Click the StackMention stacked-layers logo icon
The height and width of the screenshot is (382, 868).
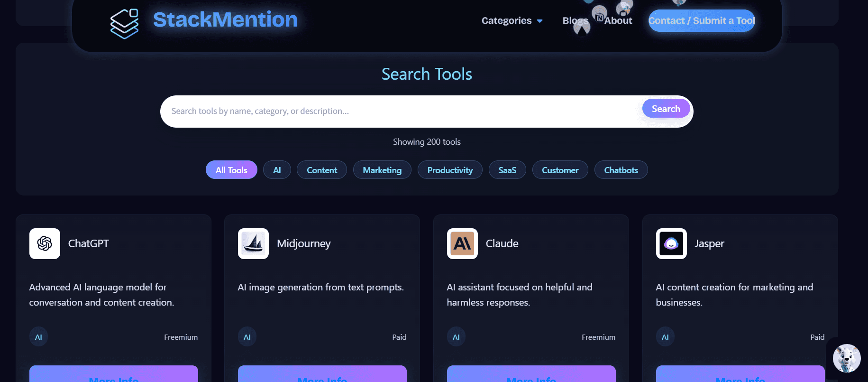124,24
